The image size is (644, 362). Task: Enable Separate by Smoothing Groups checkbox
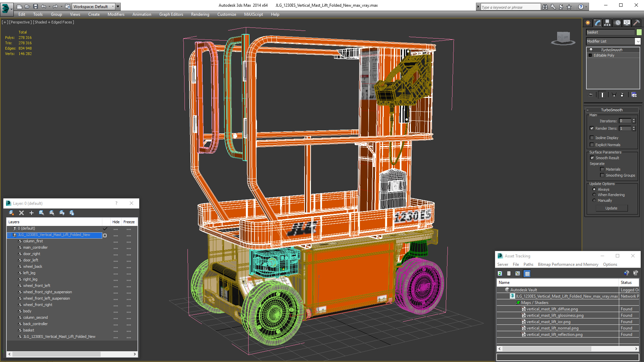tap(602, 175)
